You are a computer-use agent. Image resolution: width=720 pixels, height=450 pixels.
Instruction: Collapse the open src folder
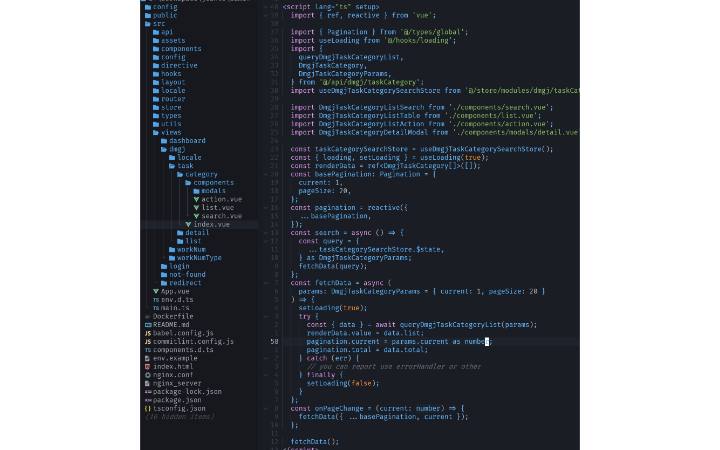pos(148,24)
